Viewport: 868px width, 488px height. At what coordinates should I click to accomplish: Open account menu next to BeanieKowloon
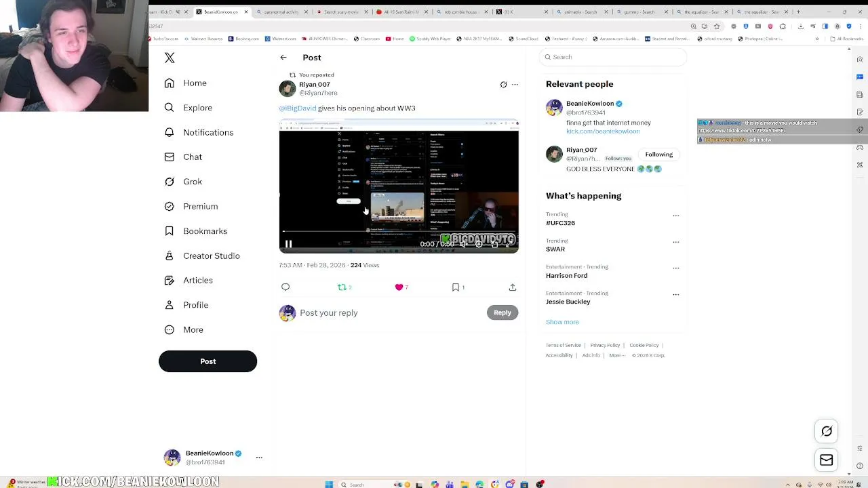259,458
